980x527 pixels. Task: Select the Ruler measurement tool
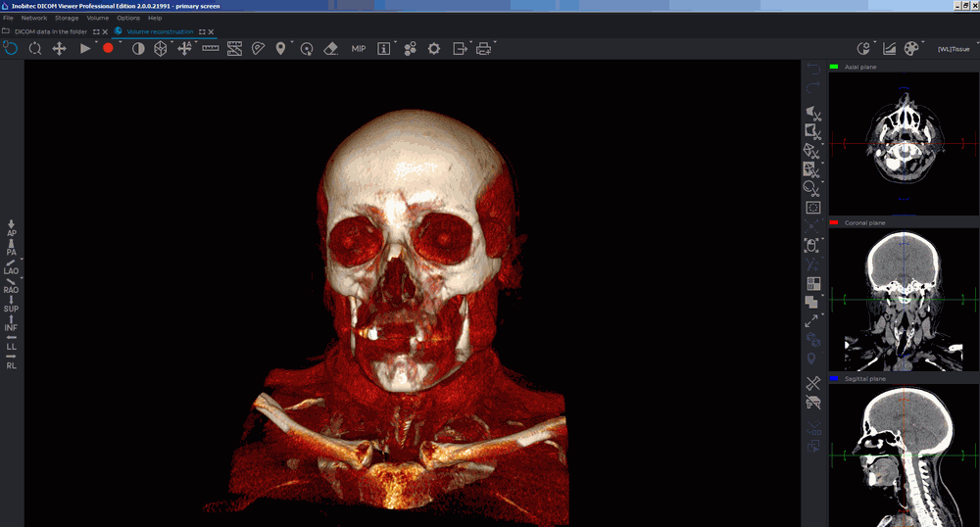pyautogui.click(x=210, y=48)
